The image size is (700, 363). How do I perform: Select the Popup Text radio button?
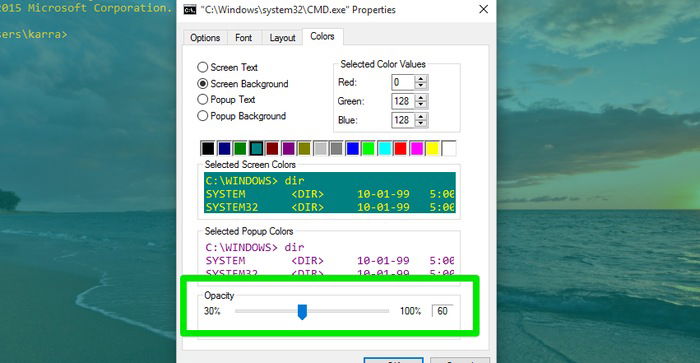tap(203, 99)
